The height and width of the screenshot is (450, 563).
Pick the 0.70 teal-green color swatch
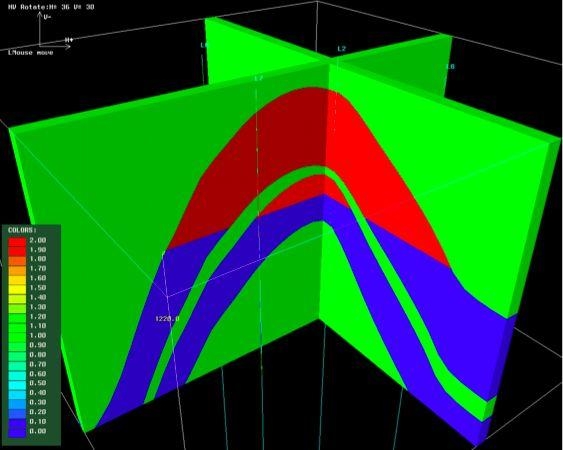coord(17,365)
